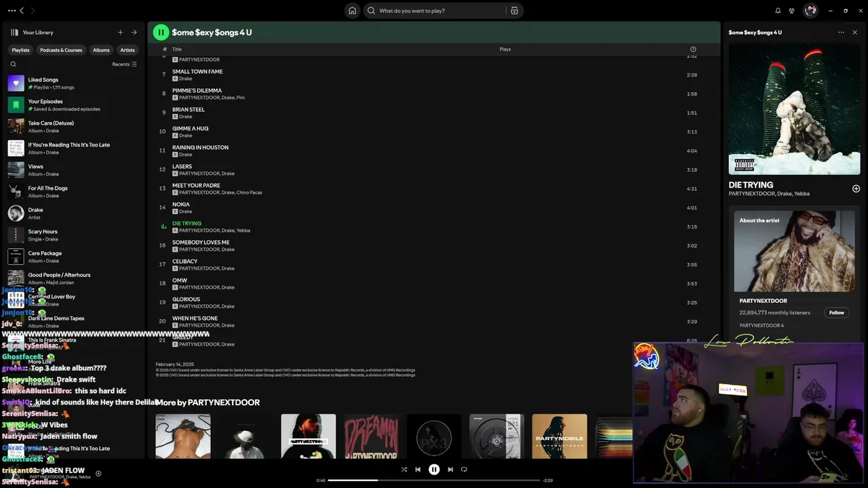The height and width of the screenshot is (488, 868).
Task: Toggle repeat in the player bar
Action: click(x=464, y=469)
